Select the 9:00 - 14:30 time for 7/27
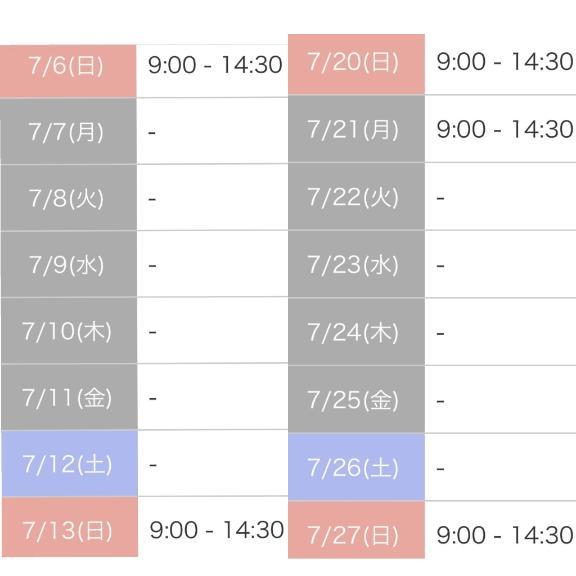Image resolution: width=576 pixels, height=576 pixels. tap(505, 534)
